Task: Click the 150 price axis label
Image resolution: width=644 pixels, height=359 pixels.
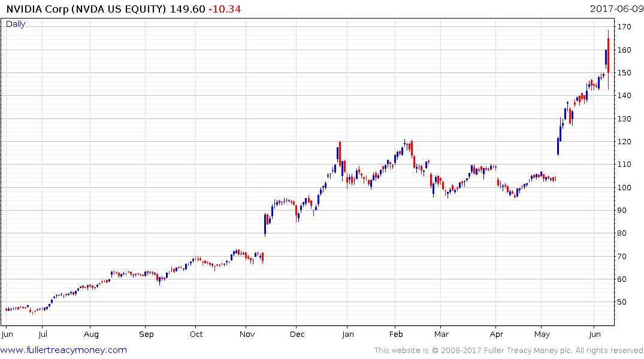Action: pos(624,72)
